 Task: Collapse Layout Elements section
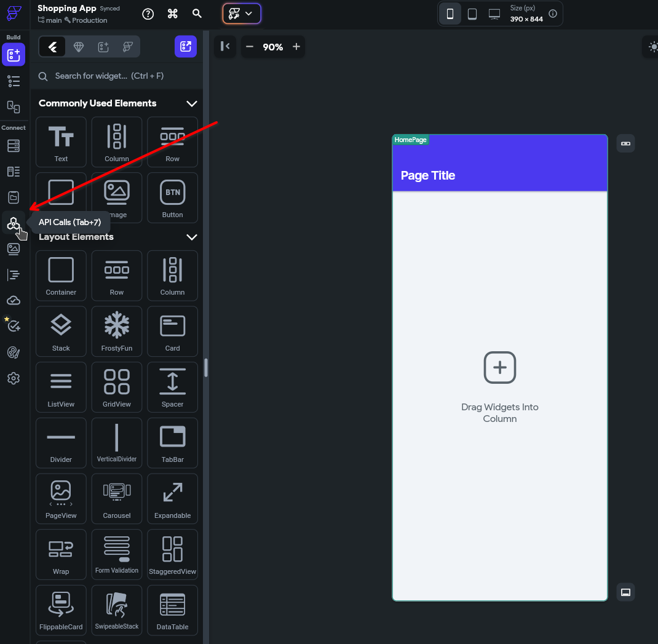tap(192, 237)
